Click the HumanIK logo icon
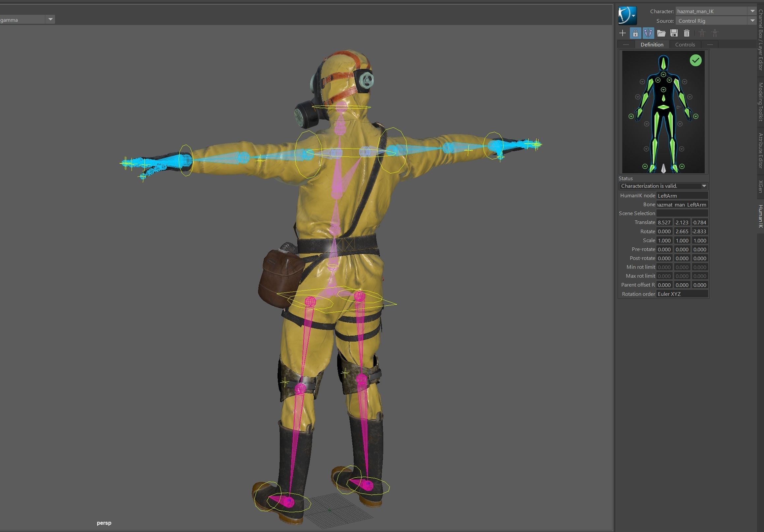This screenshot has width=764, height=532. click(x=627, y=15)
